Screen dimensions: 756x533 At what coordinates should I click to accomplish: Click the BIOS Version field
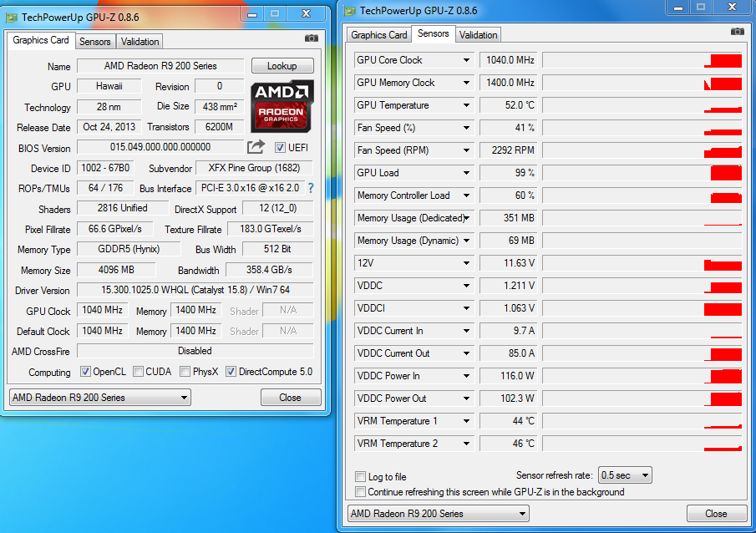pos(160,147)
